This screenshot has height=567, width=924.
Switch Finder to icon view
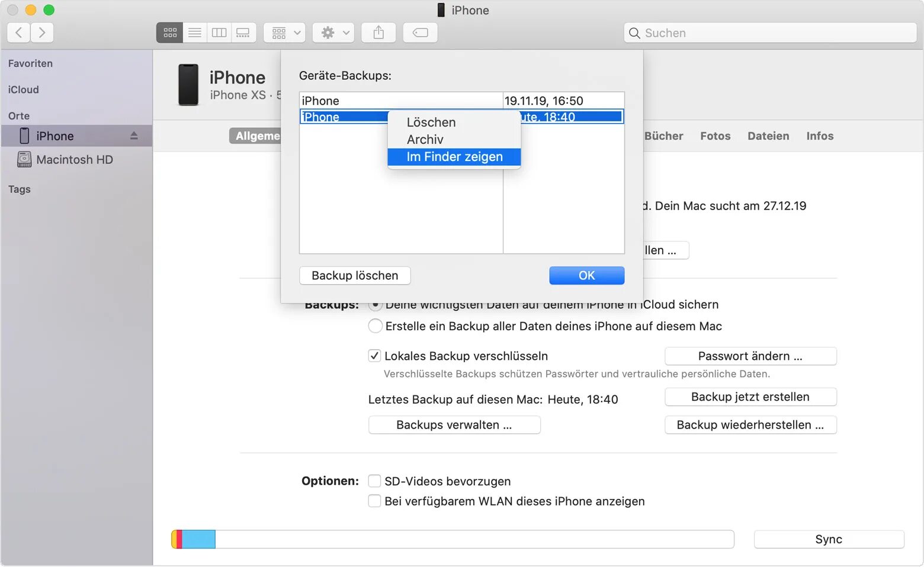[170, 33]
